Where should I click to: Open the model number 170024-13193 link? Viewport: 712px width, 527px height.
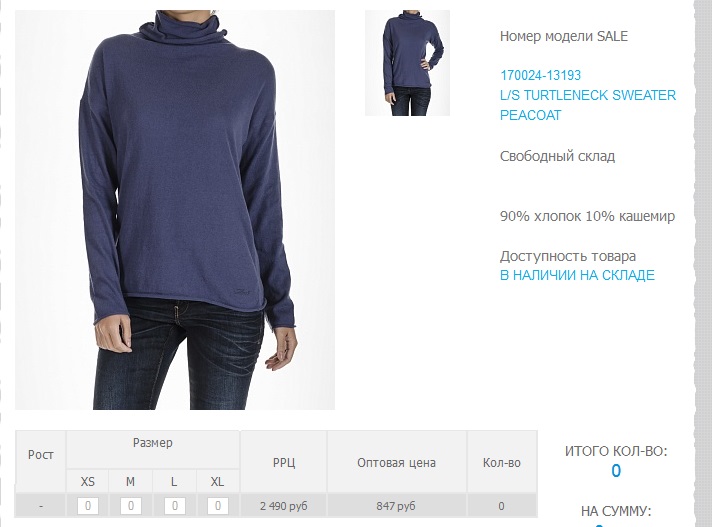[540, 75]
